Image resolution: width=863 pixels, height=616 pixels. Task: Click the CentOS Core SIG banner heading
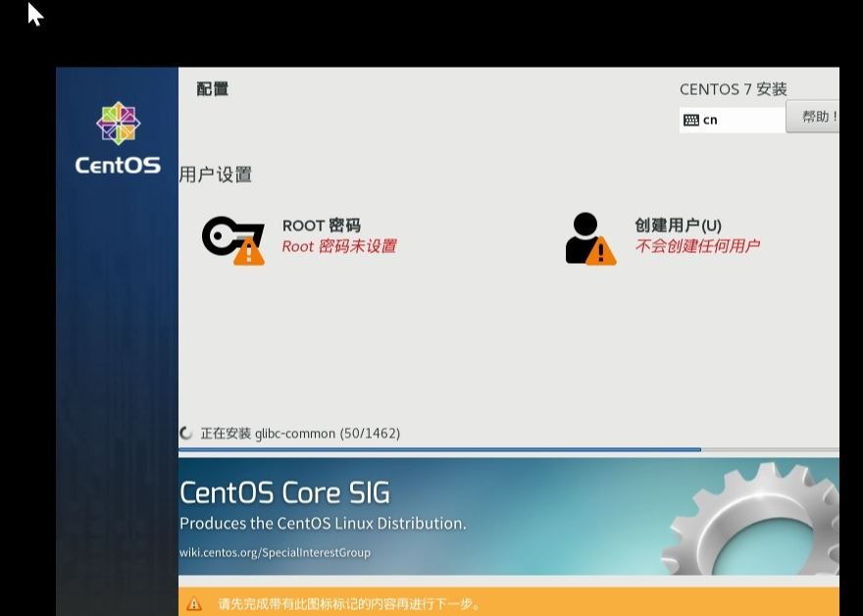[x=284, y=492]
